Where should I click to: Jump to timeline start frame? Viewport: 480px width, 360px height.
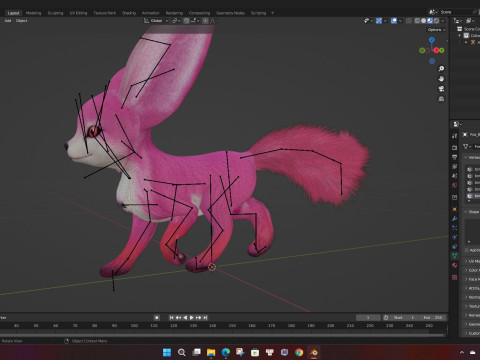coord(171,317)
